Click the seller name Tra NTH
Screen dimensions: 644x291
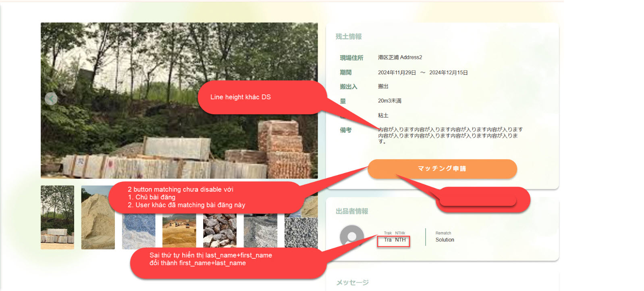(395, 240)
